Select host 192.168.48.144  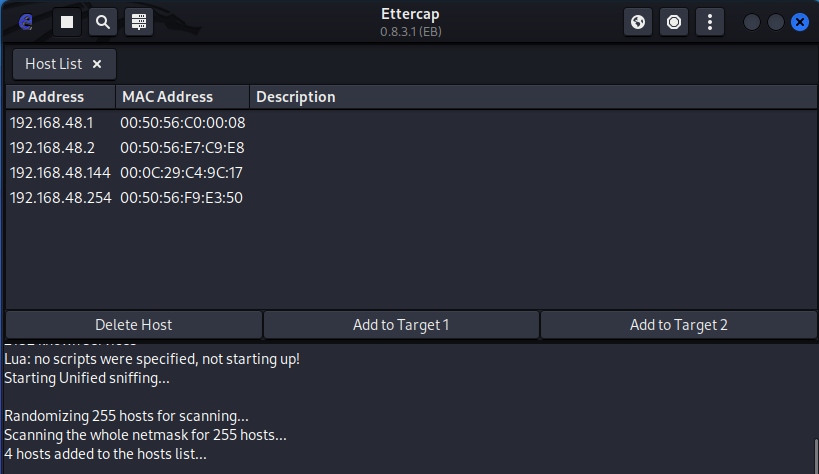coord(60,172)
